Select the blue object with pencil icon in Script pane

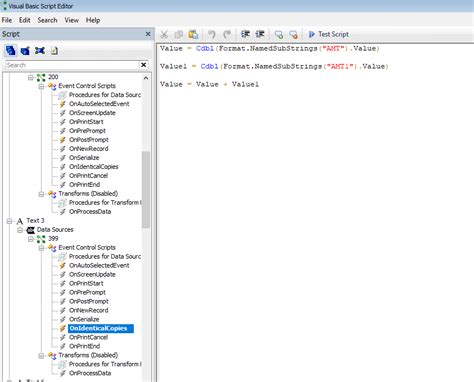pos(25,51)
